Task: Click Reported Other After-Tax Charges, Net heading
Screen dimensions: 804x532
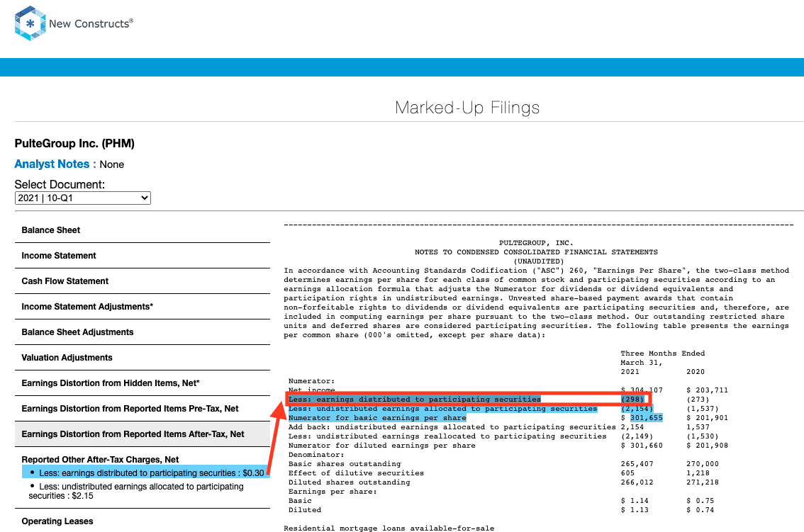Action: coord(100,460)
